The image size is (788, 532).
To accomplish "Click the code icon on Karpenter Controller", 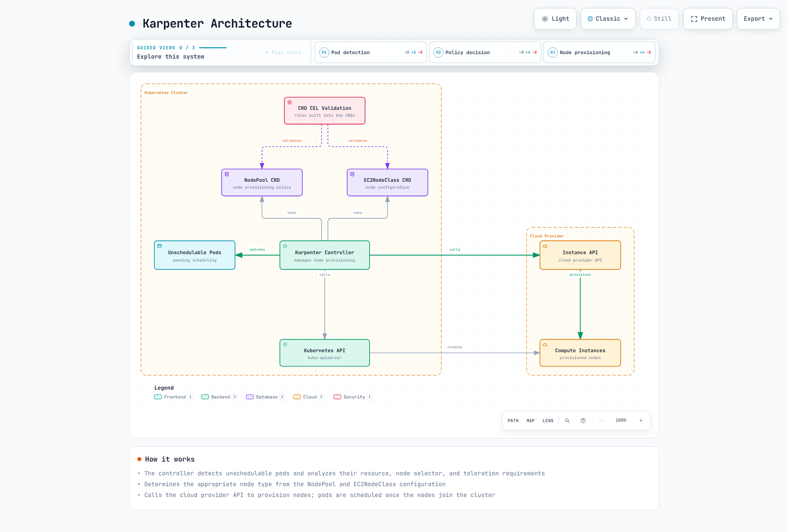I will [285, 246].
